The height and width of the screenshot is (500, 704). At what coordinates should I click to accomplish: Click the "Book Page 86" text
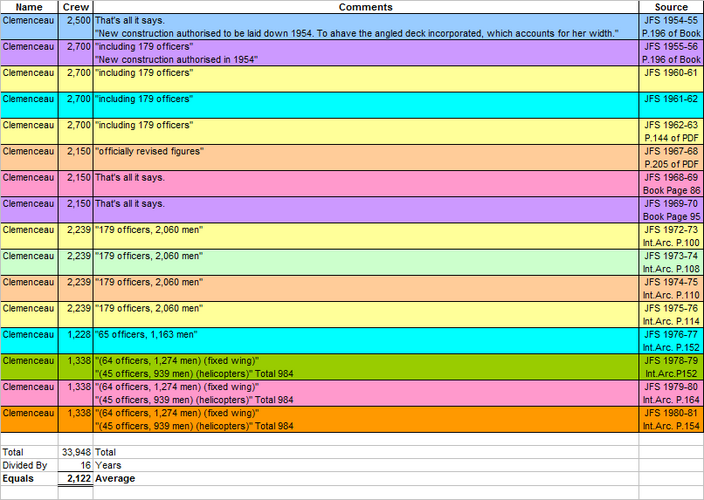pos(672,190)
